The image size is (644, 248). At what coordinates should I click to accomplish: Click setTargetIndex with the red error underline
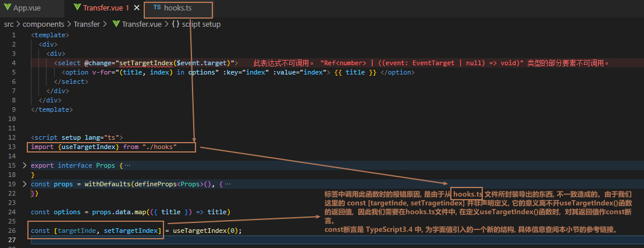[146, 63]
